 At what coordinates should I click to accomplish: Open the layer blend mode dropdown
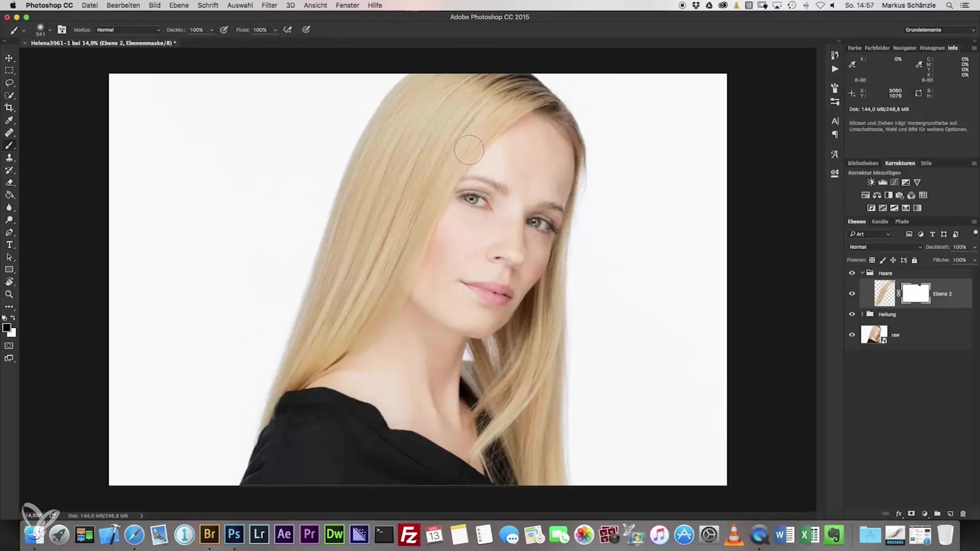tap(885, 247)
